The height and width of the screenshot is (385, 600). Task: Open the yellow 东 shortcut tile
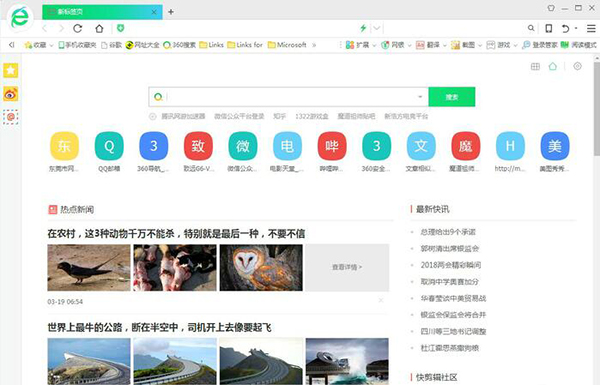64,146
